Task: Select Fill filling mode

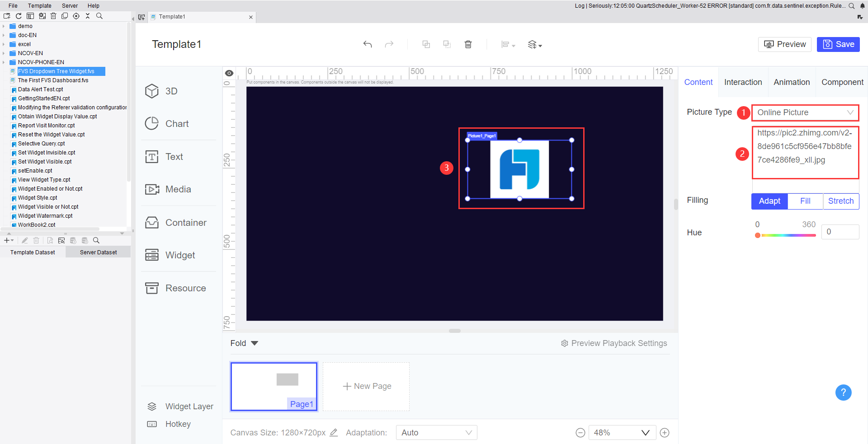Action: coord(805,201)
